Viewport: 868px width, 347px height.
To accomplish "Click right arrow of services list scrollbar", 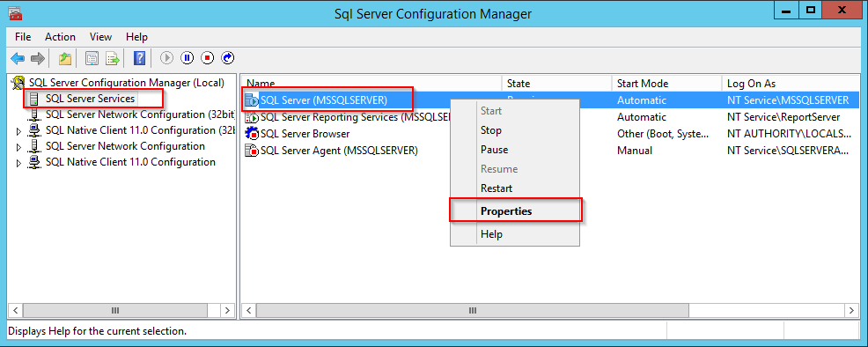I will click(852, 310).
